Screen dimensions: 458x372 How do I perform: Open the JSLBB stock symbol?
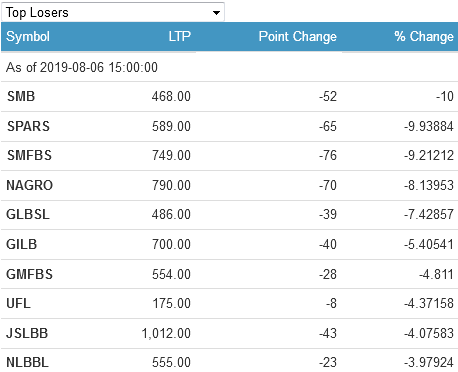click(x=27, y=333)
